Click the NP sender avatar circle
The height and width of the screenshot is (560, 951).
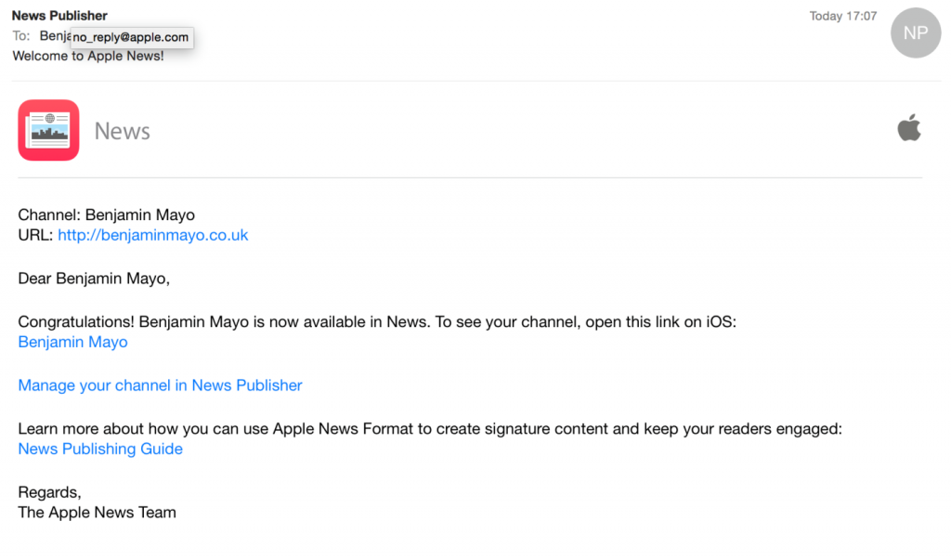pyautogui.click(x=915, y=33)
